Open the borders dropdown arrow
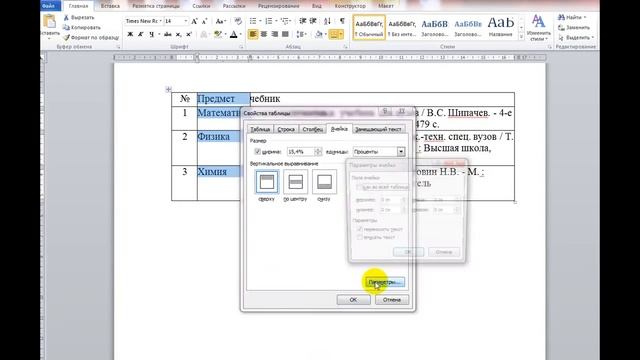 pyautogui.click(x=341, y=34)
